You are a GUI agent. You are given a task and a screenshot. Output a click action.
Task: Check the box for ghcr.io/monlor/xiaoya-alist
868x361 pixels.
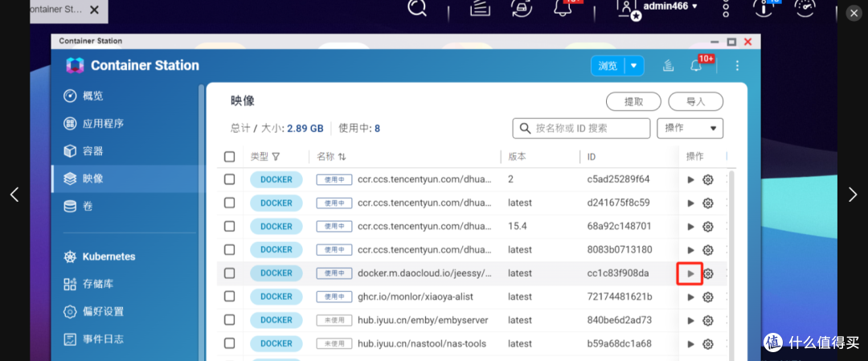(229, 297)
